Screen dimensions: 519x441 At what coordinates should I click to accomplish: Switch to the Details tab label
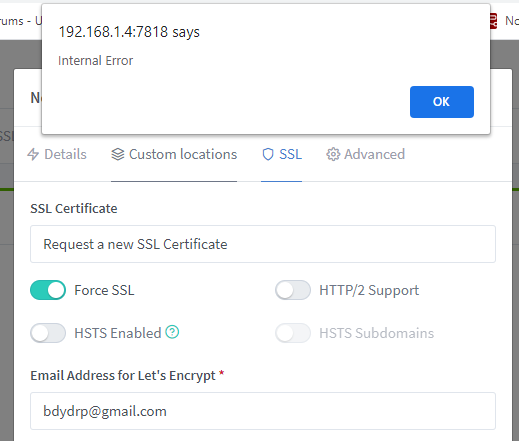(x=65, y=154)
